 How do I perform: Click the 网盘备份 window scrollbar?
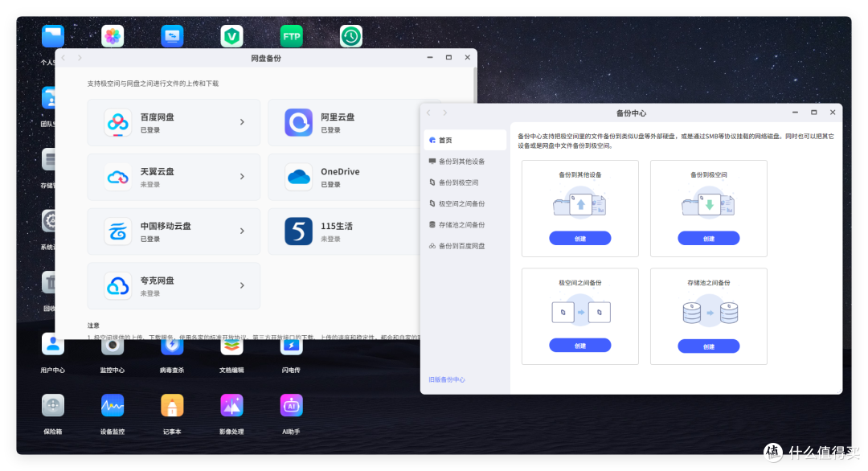(475, 86)
